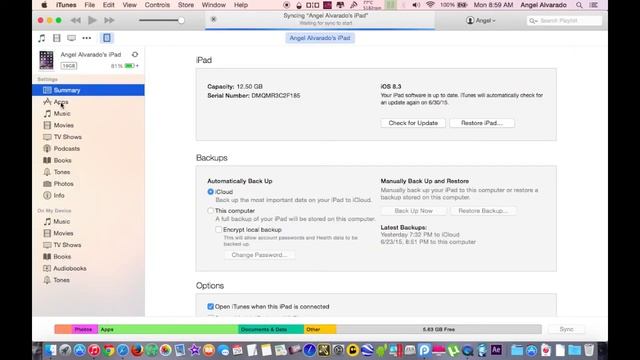Image resolution: width=640 pixels, height=360 pixels.
Task: Select Summary in the Settings sidebar
Action: 88,90
